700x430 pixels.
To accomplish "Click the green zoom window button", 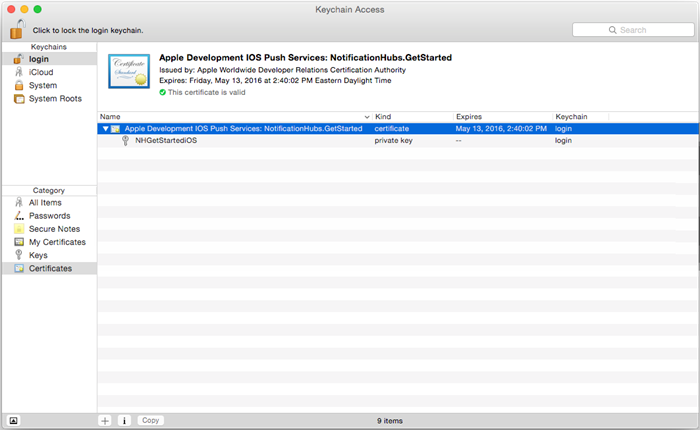I will pyautogui.click(x=38, y=9).
